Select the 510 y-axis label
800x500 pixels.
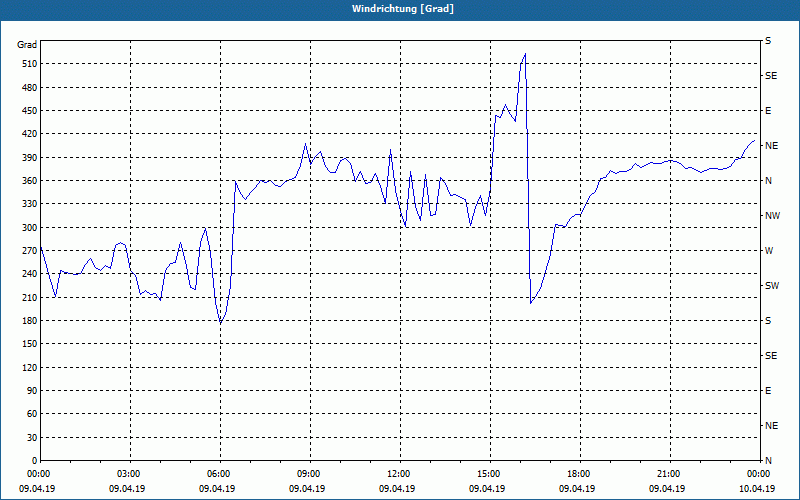30,64
